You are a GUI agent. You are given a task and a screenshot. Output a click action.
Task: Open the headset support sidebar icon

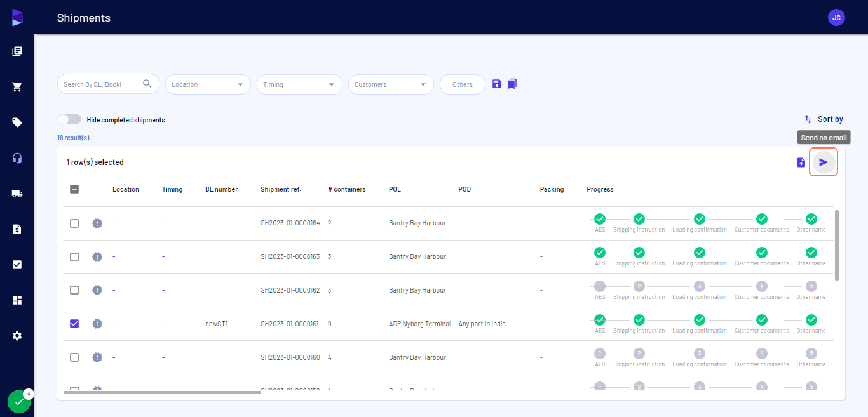pyautogui.click(x=17, y=158)
